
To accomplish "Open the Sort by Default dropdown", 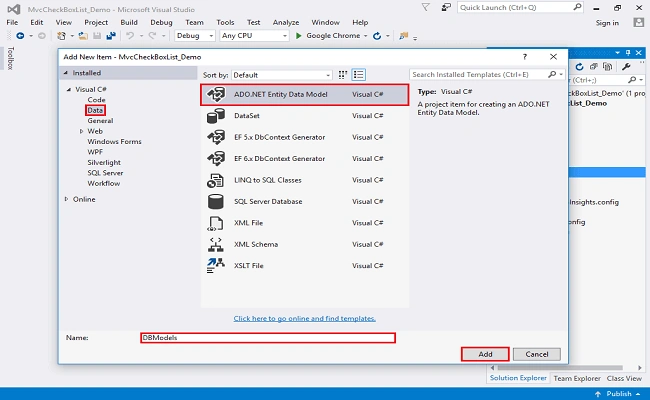I will click(282, 75).
